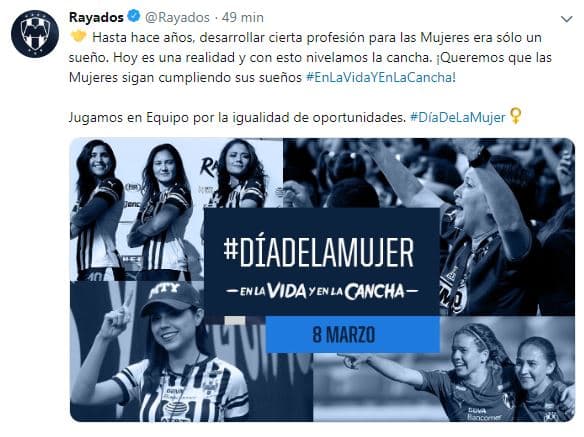Screen dimensions: 584x437
Task: Click the En la vida y en la cancha slogan
Action: coord(322,292)
